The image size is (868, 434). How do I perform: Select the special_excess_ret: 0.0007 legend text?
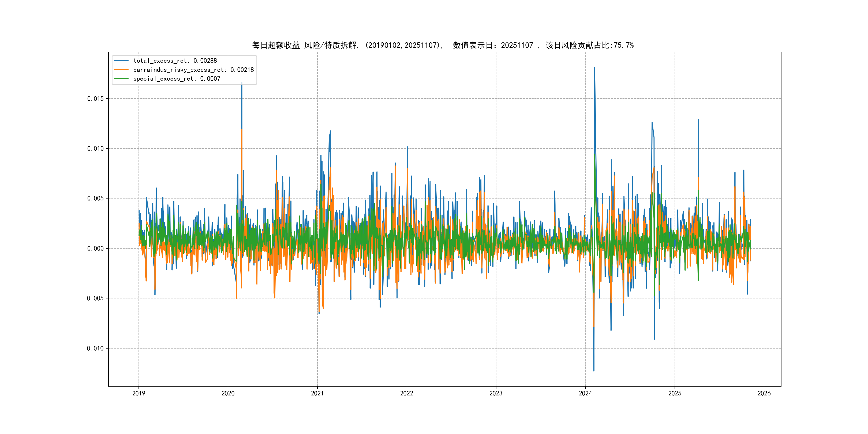[177, 78]
